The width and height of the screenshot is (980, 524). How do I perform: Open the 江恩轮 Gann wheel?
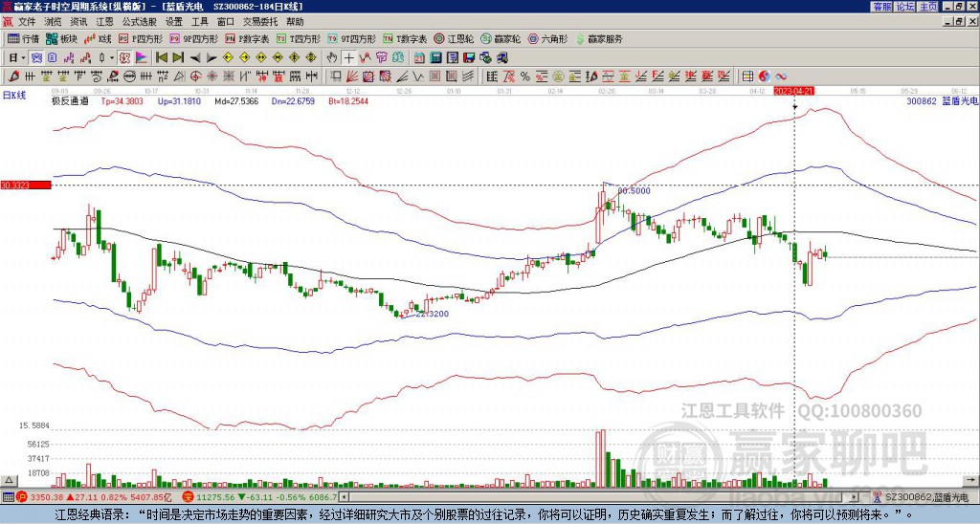tap(454, 38)
